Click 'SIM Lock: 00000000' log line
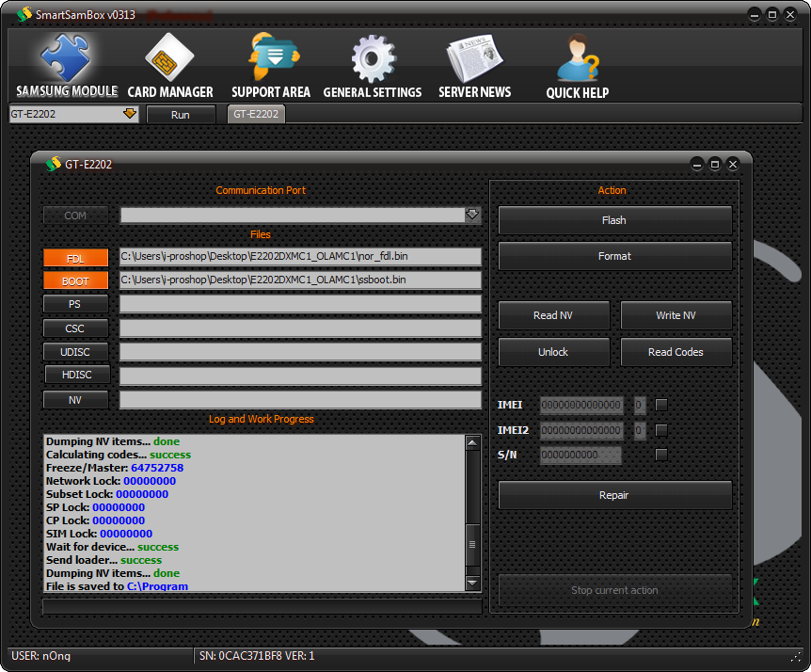Screen dimensions: 811x672 [99, 534]
